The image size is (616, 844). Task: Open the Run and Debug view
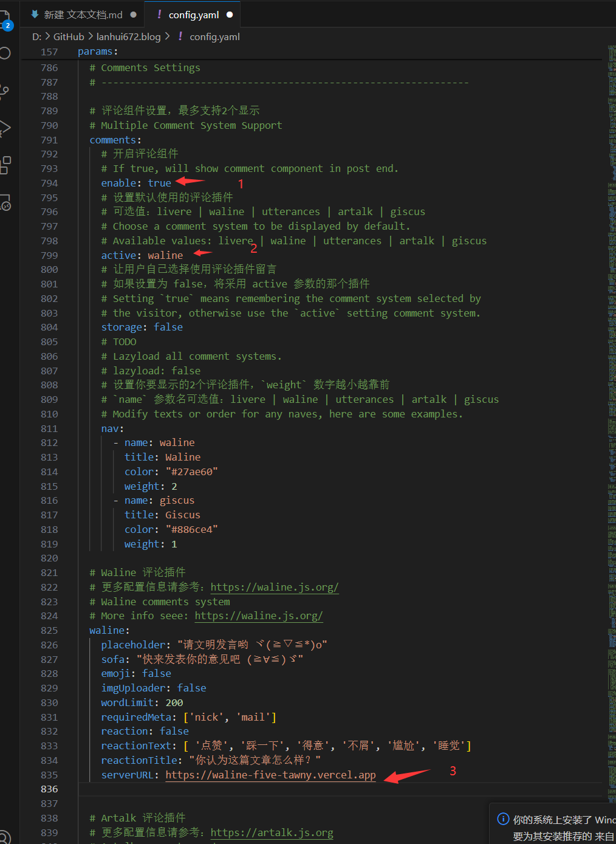pos(5,128)
